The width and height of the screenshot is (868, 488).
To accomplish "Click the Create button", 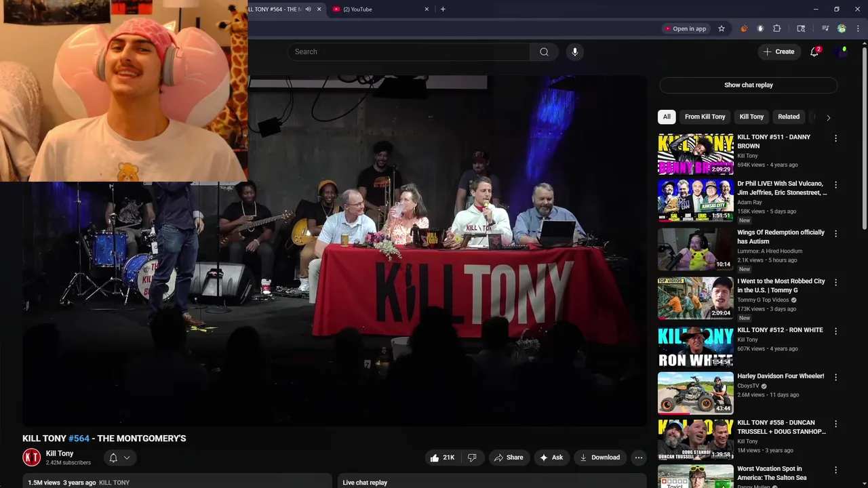I will click(x=779, y=52).
